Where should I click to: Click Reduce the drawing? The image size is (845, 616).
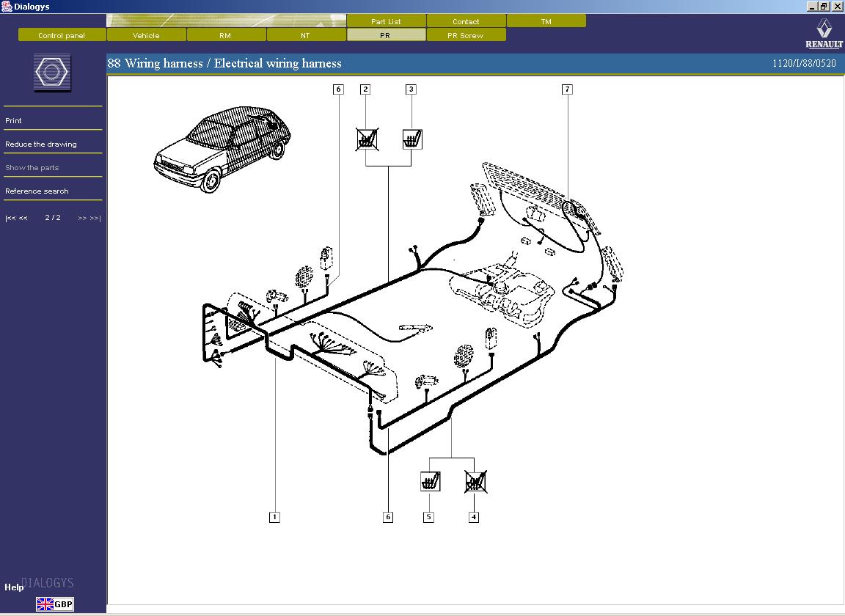41,144
